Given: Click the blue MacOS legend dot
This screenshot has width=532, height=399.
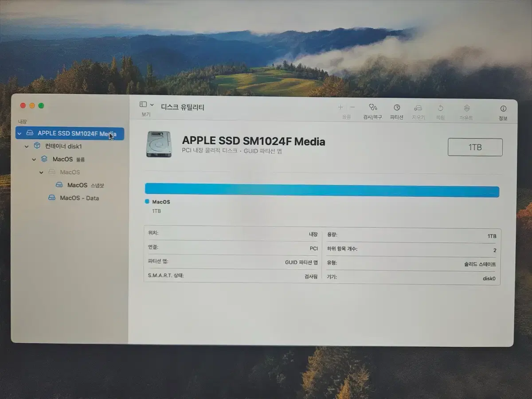Looking at the screenshot, I should tap(147, 201).
